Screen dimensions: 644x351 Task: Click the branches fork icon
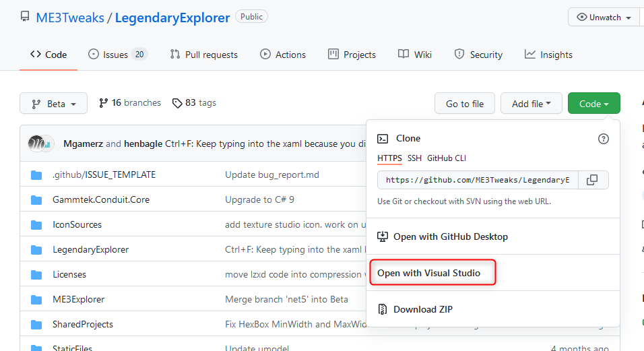(103, 103)
